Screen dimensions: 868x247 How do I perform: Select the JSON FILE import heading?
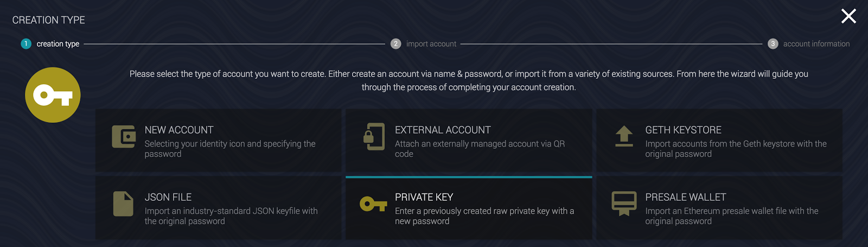168,197
